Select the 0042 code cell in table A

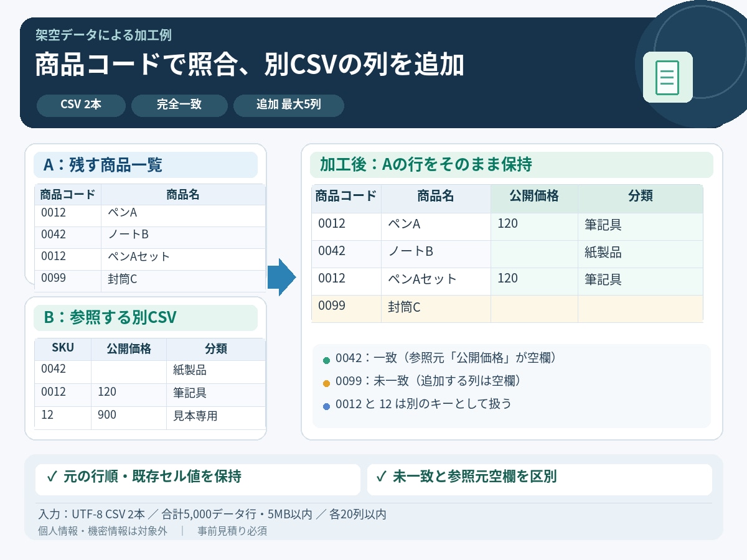[x=68, y=238]
